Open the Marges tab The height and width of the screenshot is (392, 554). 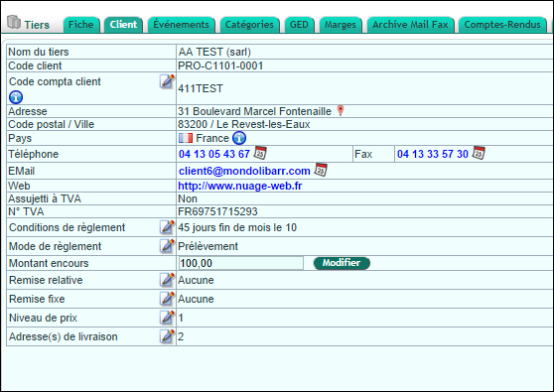(x=341, y=25)
